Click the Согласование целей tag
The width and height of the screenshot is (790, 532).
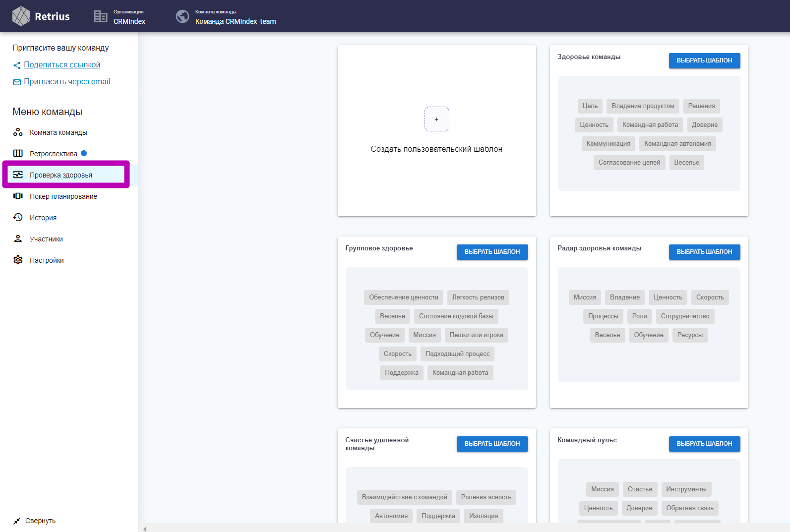tap(629, 163)
